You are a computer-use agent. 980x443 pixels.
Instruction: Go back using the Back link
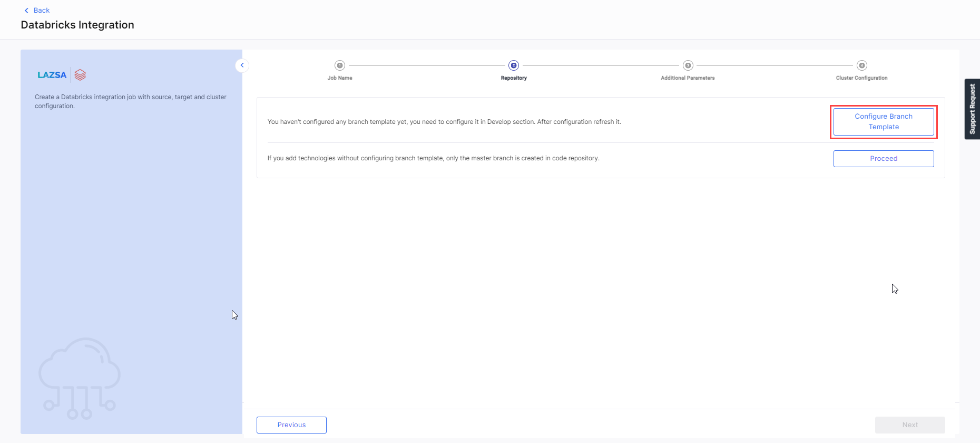tap(37, 10)
